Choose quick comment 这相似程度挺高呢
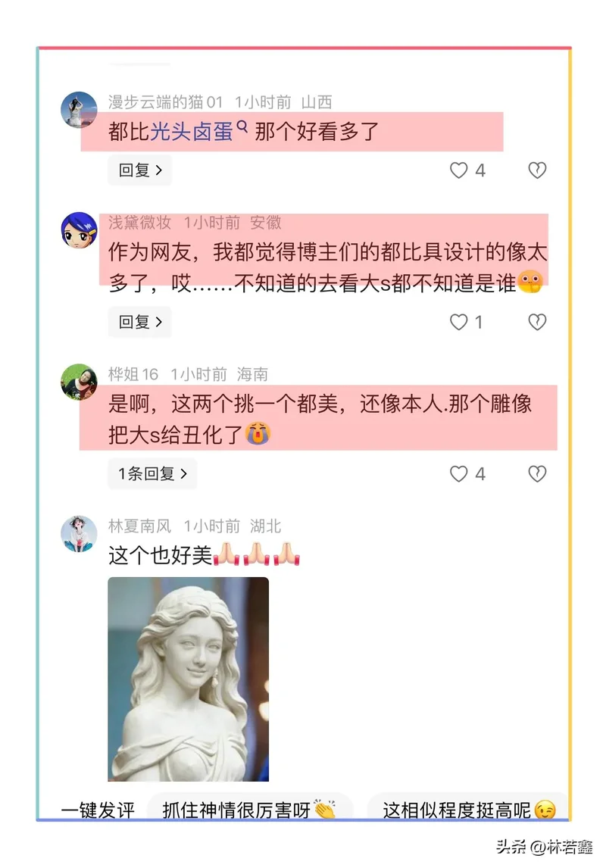 point(468,810)
